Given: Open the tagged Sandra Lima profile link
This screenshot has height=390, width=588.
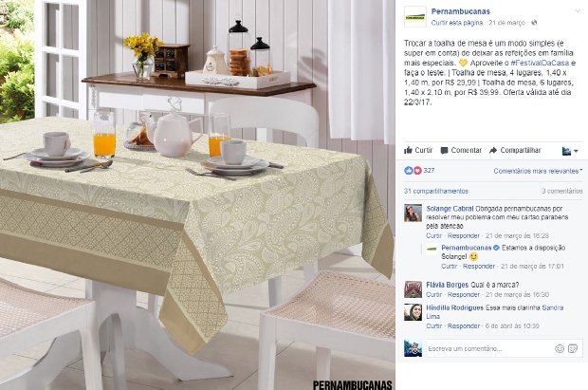Looking at the screenshot, I should pyautogui.click(x=495, y=312).
